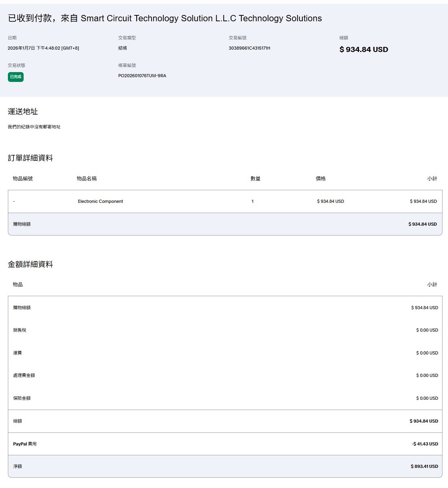This screenshot has width=448, height=488.
Task: Click the Electronic Component item name
Action: tap(100, 201)
